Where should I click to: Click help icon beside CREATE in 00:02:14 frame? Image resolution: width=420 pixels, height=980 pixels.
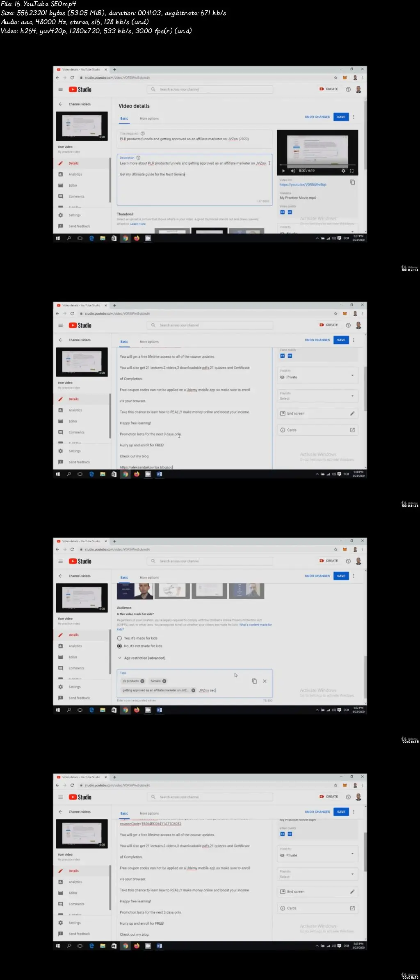tap(348, 89)
